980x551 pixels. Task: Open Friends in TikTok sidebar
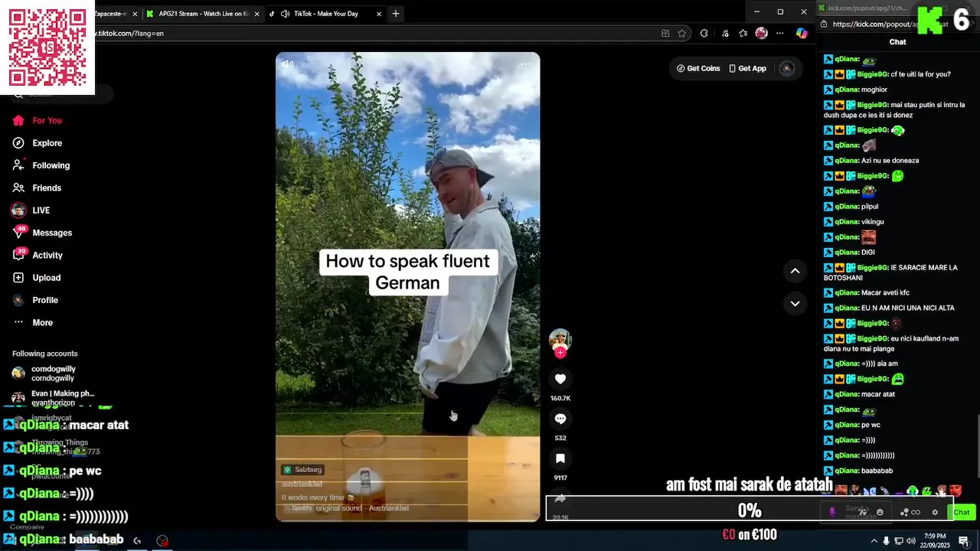coord(37,187)
